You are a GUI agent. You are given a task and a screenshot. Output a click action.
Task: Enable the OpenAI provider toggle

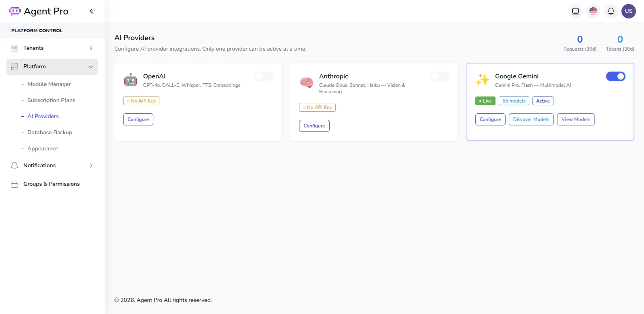(264, 76)
